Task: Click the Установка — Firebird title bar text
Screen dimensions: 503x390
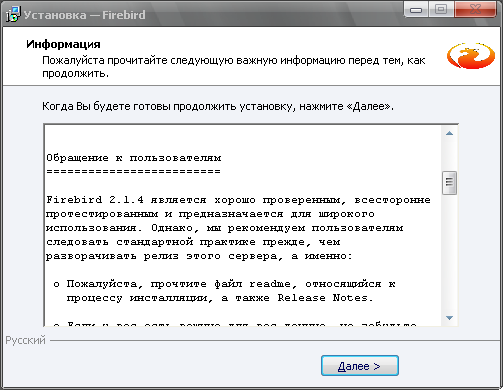Action: click(85, 15)
